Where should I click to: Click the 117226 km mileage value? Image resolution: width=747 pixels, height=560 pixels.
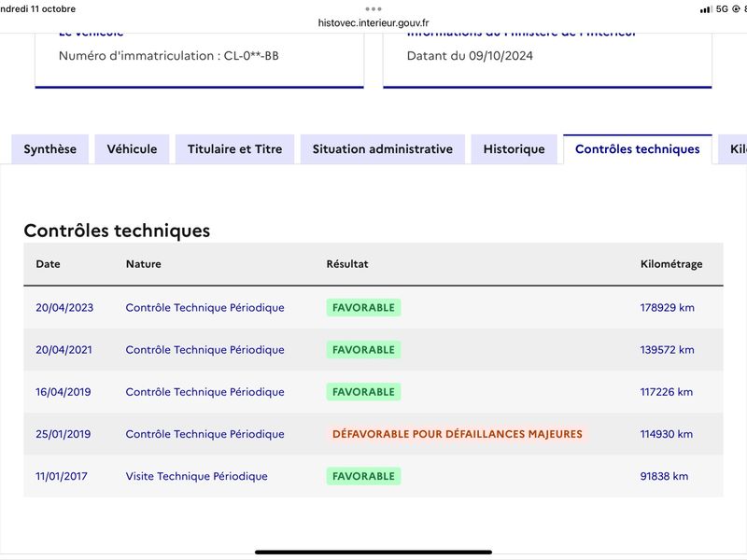coord(666,392)
